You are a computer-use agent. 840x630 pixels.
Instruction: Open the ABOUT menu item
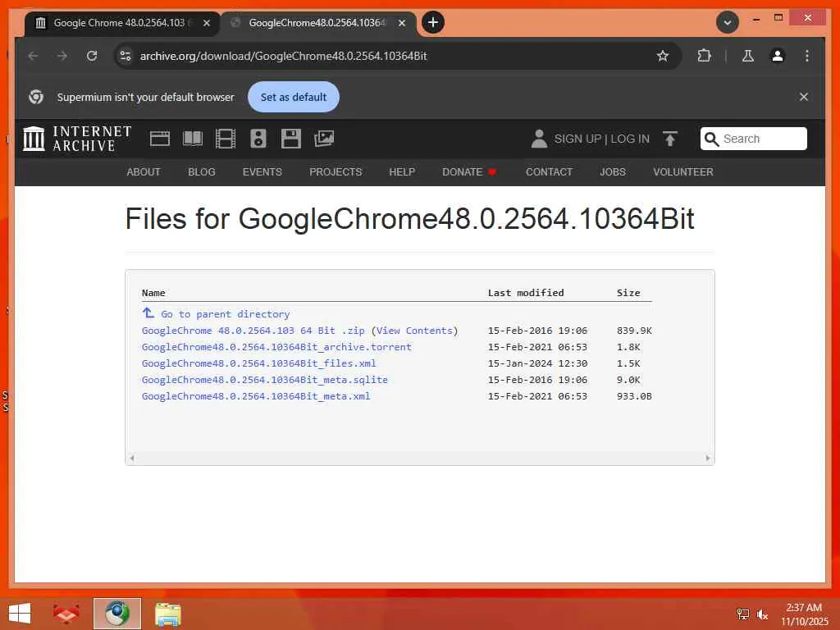point(144,172)
